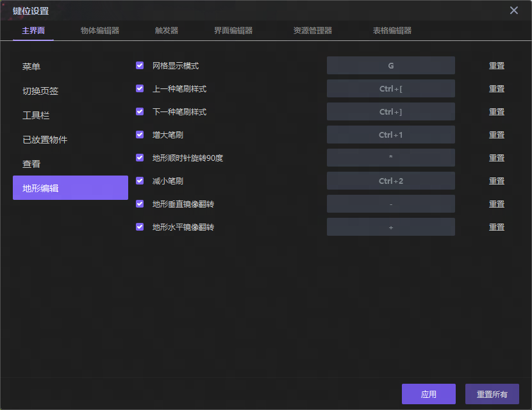Reset the 网格显示模式 hotkey
Image resolution: width=532 pixels, height=410 pixels.
[497, 65]
